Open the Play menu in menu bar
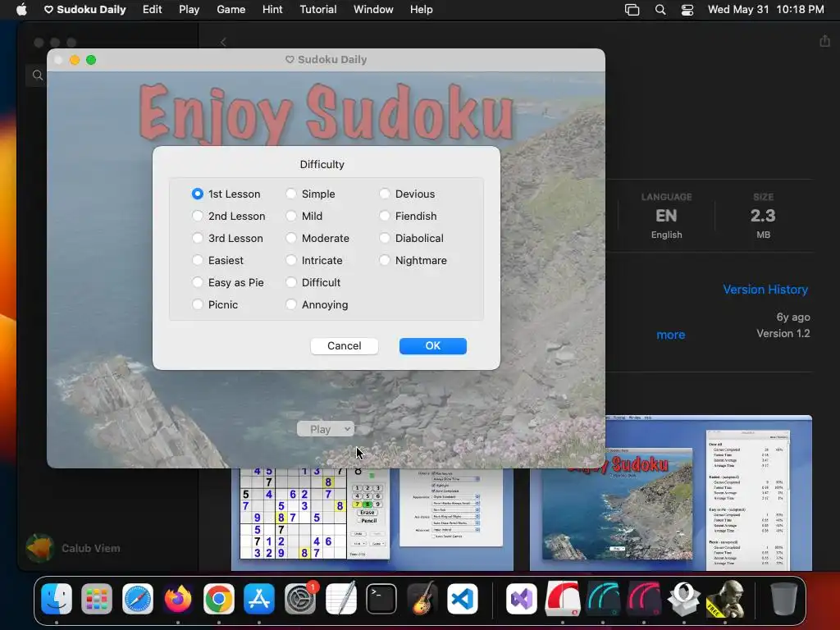Screen dimensions: 840x630 189,10
